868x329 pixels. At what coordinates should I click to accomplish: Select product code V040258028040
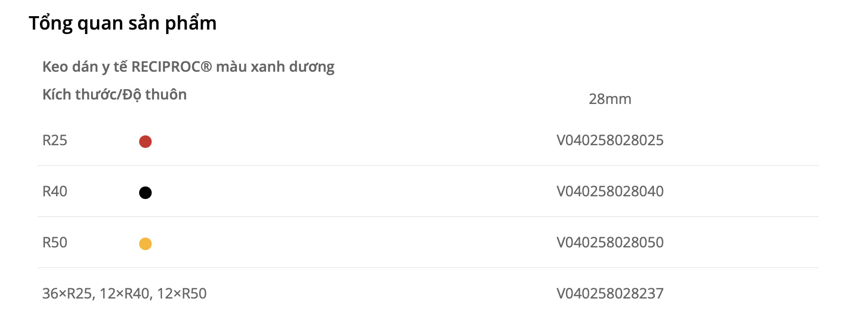click(x=609, y=191)
